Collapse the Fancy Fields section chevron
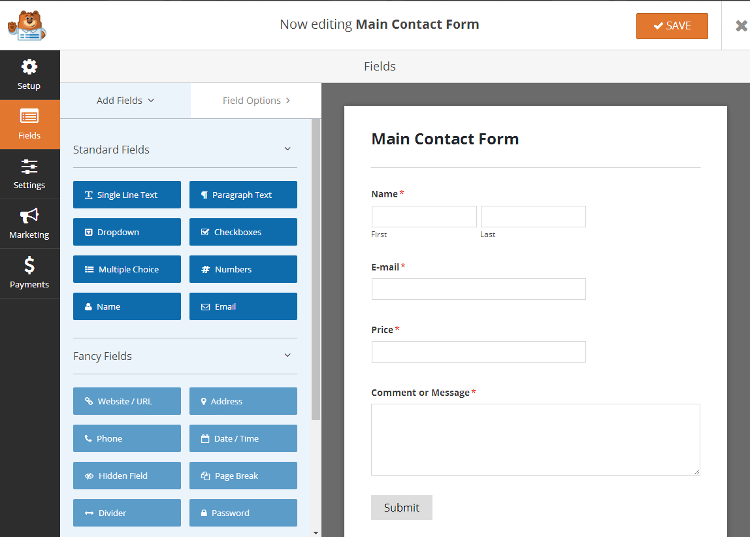Screen dimensions: 750x537 coord(287,355)
